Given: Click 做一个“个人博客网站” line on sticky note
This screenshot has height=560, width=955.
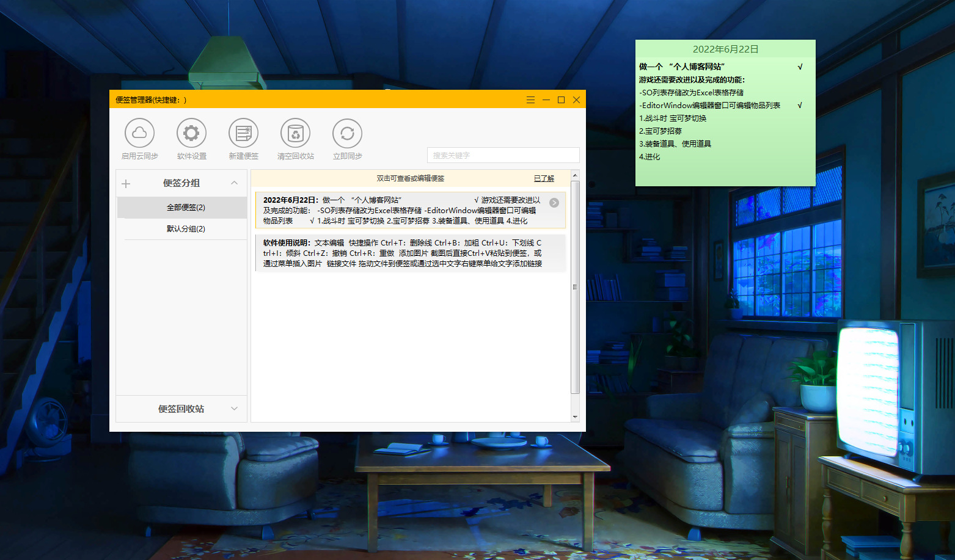Looking at the screenshot, I should (x=682, y=67).
